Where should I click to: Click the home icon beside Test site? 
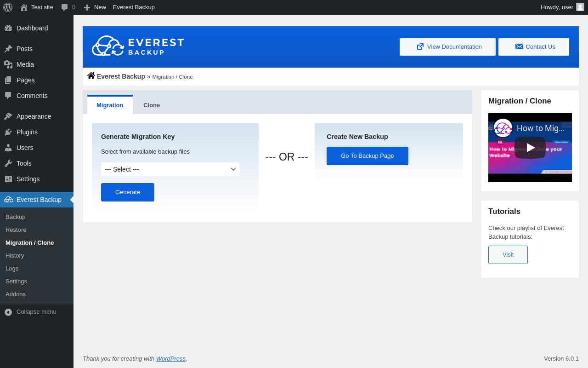point(24,7)
